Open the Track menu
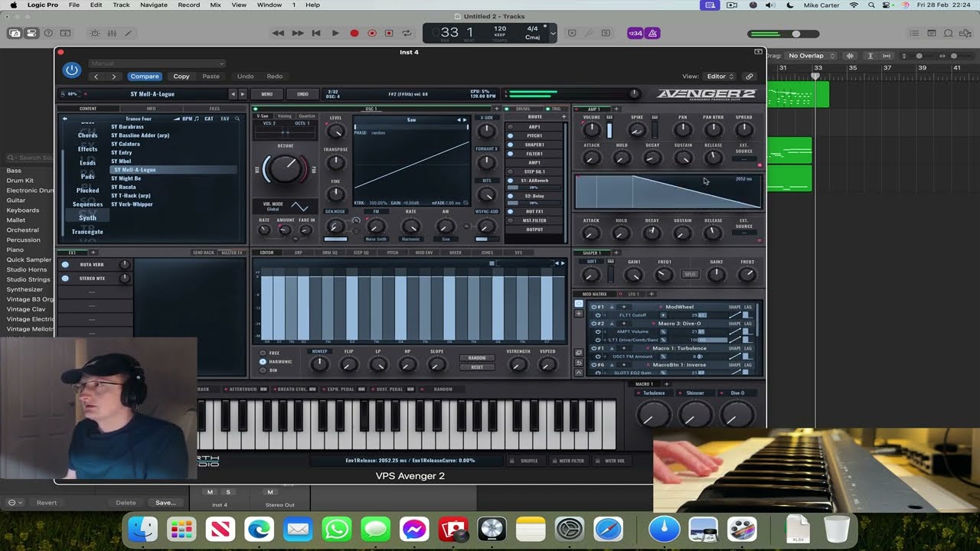The image size is (980, 551). (x=121, y=5)
